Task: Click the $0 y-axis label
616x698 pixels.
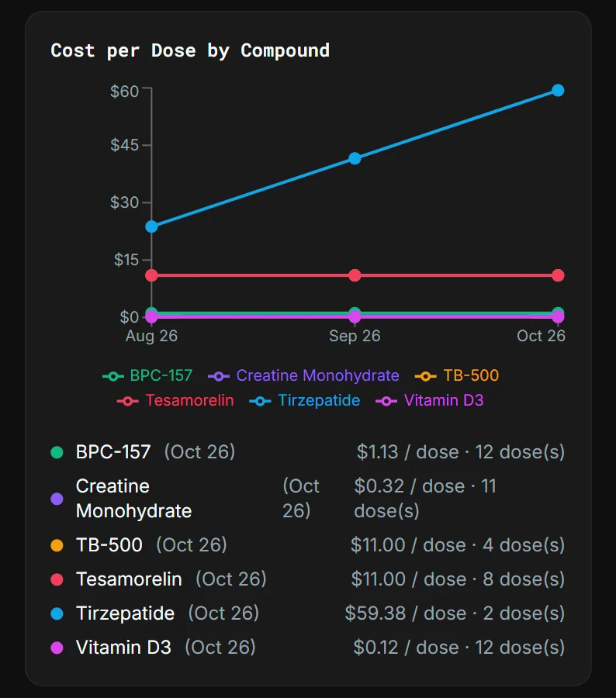Action: coord(129,317)
